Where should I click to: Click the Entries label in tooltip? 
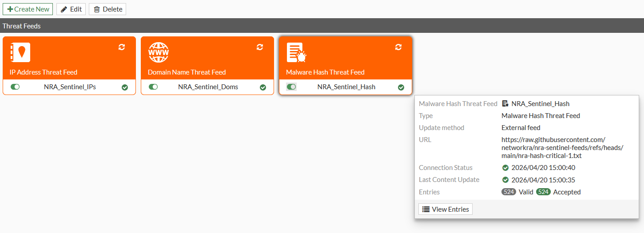[429, 192]
